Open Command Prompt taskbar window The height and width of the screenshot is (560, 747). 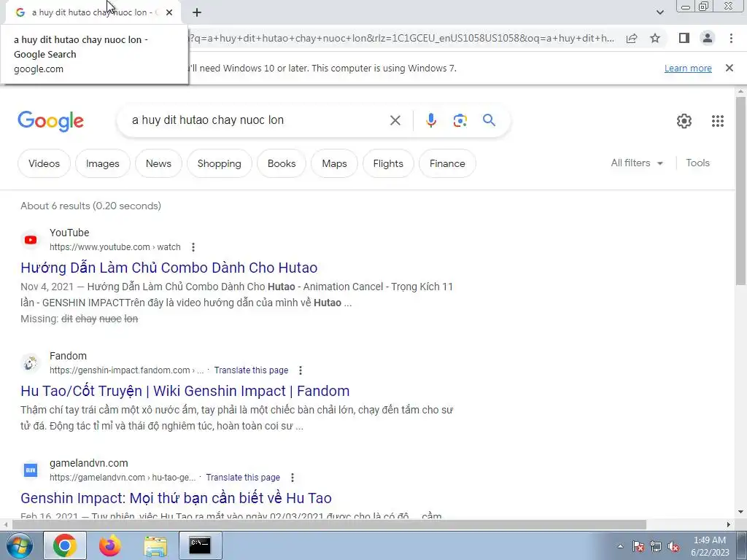(200, 545)
